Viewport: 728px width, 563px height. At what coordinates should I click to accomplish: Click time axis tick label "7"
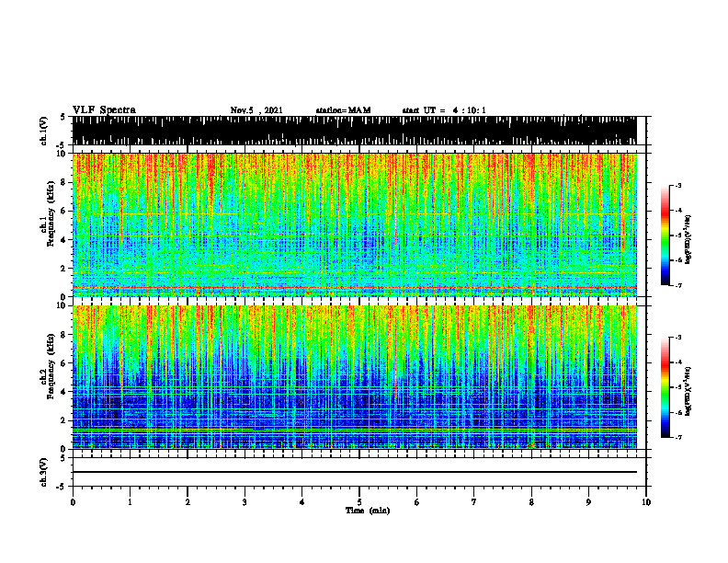coord(474,502)
